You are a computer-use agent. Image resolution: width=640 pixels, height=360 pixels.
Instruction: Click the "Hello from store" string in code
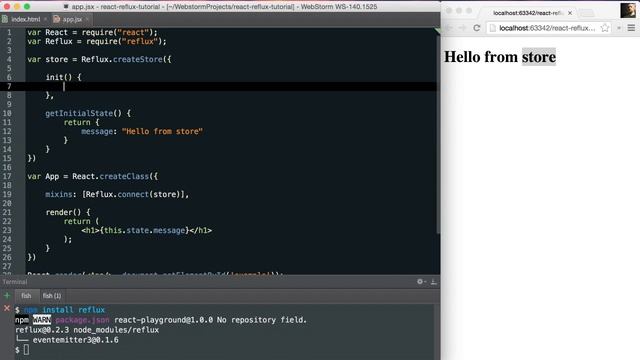[162, 131]
